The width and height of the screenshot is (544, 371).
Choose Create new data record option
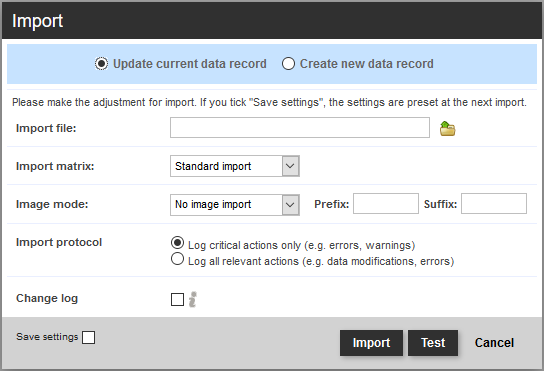pos(288,64)
